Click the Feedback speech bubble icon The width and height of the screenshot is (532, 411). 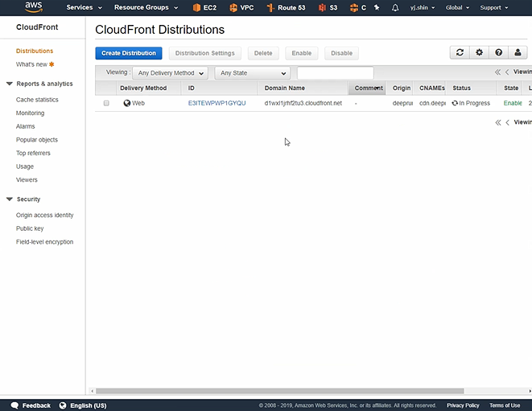(x=14, y=405)
